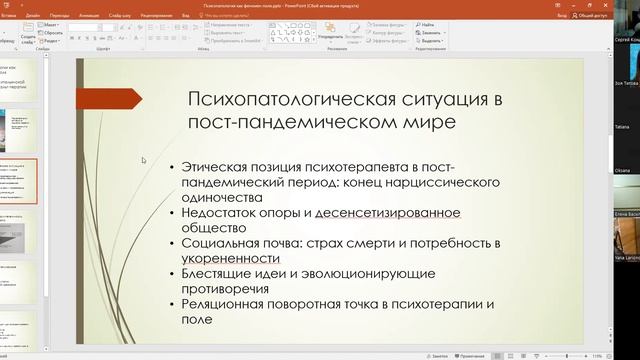
Task: Click Преобразовать в SmartArt
Action: point(233,41)
